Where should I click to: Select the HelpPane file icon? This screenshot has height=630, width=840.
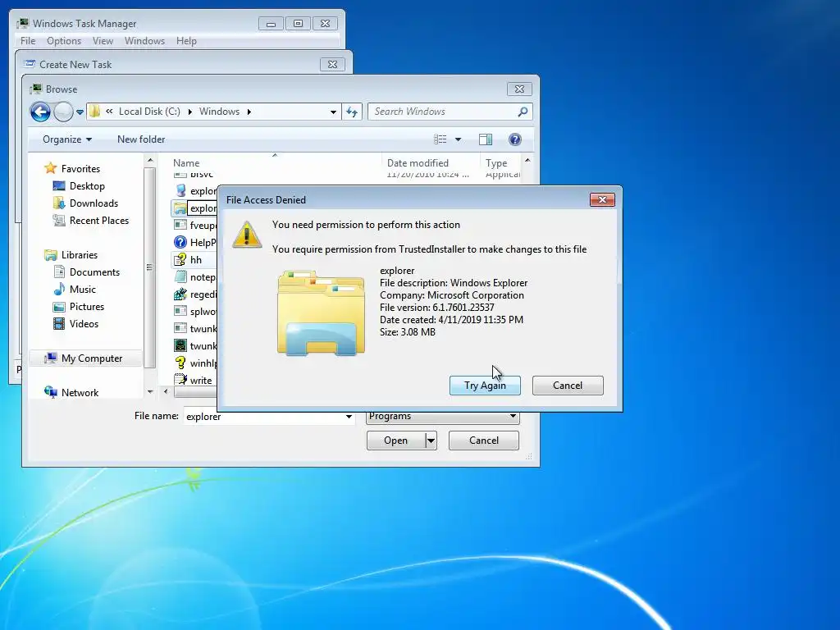tap(180, 242)
